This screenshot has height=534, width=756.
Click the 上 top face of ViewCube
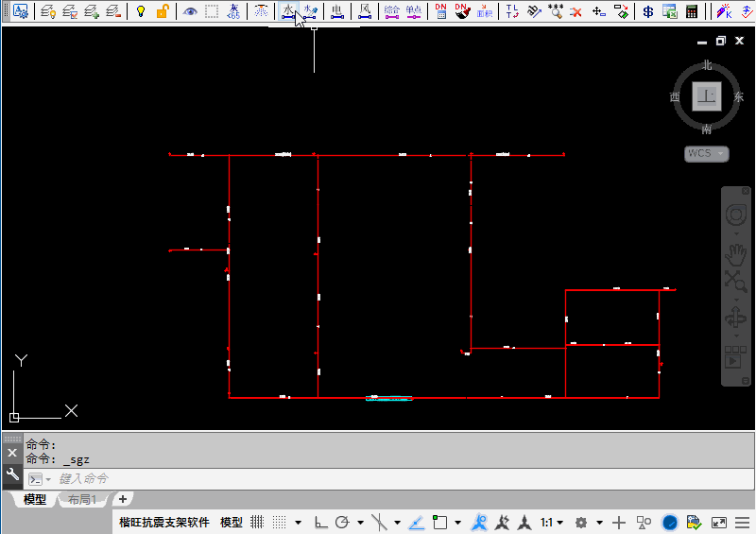tap(706, 96)
